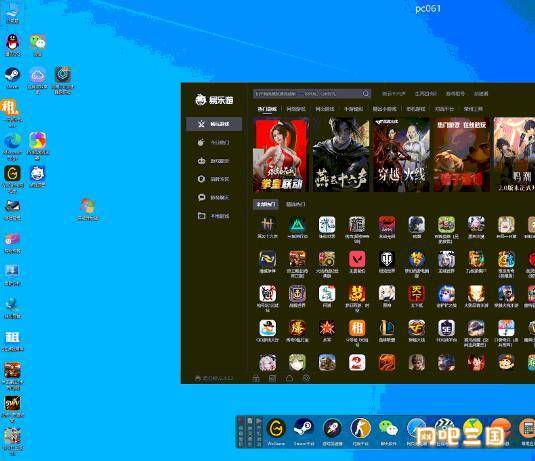The image size is (535, 461).
Task: Open sidebar item with folder icon
Action: pos(214,216)
